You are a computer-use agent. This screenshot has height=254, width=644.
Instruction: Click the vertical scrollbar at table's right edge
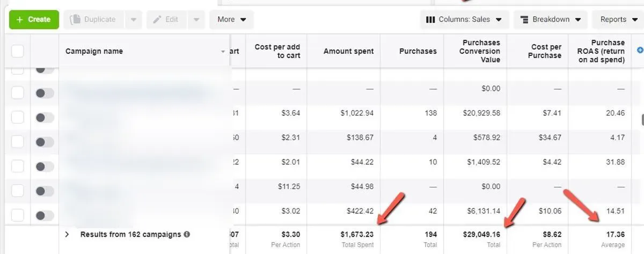pyautogui.click(x=642, y=119)
